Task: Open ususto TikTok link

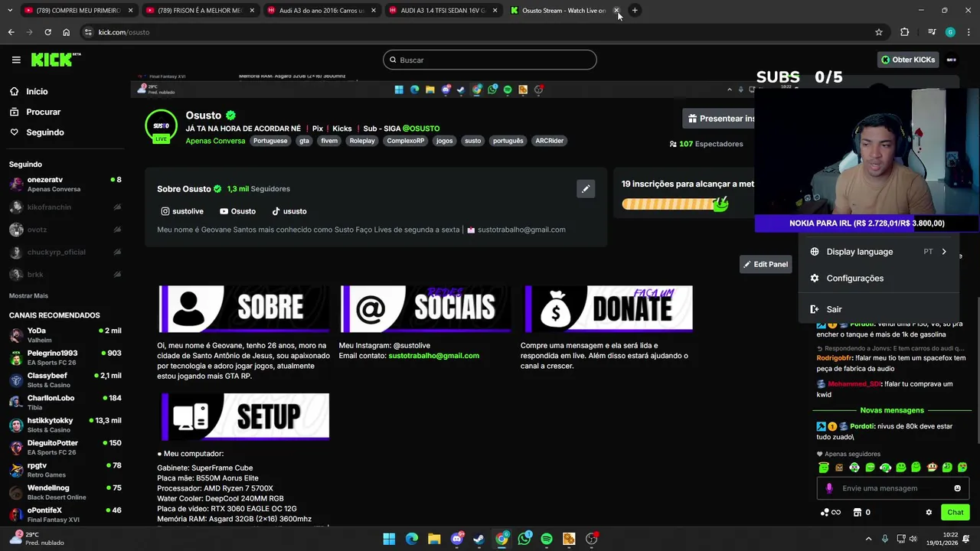Action: [x=289, y=211]
